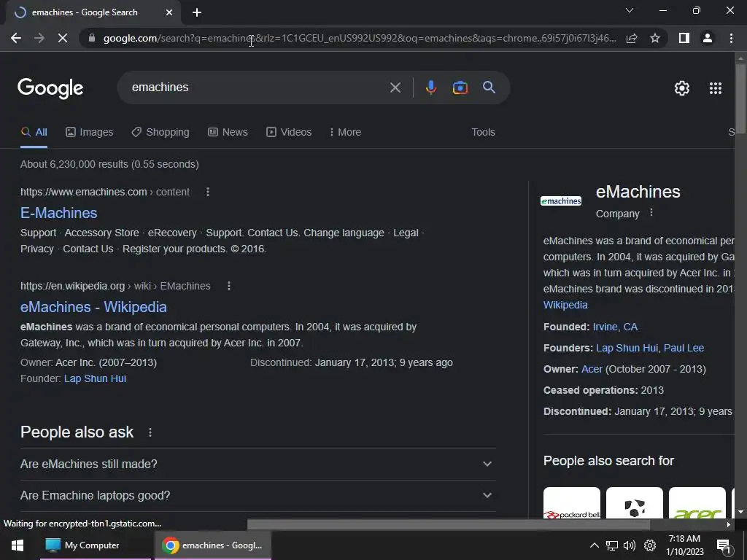Follow the Acer owner link
This screenshot has height=560, width=747.
592,369
